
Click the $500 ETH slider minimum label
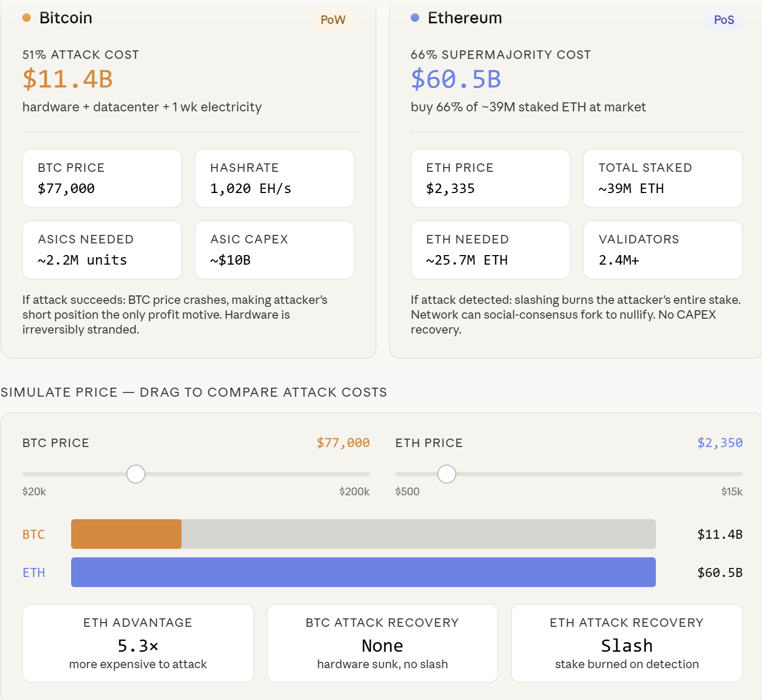point(408,492)
